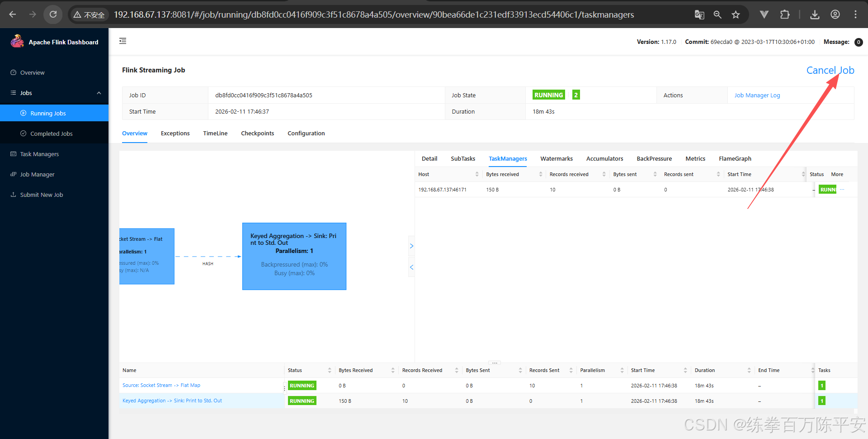
Task: Select the Socket Stream node in graph
Action: (147, 256)
